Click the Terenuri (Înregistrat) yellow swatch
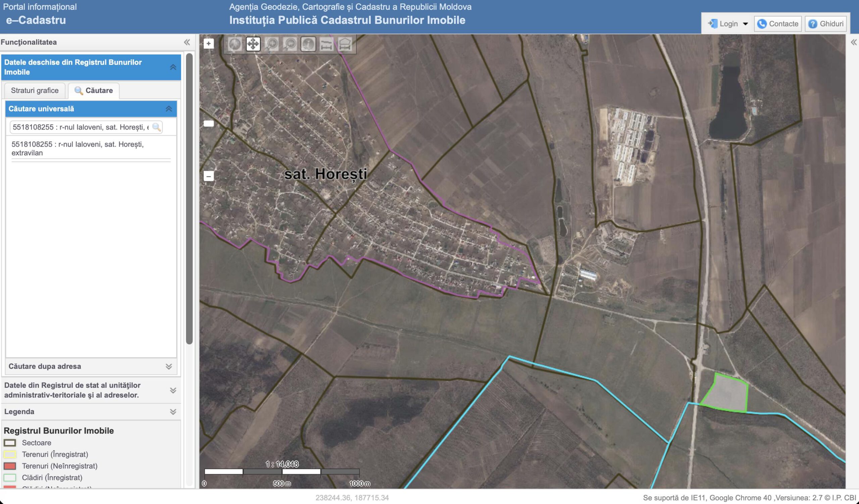The image size is (859, 504). pyautogui.click(x=10, y=454)
